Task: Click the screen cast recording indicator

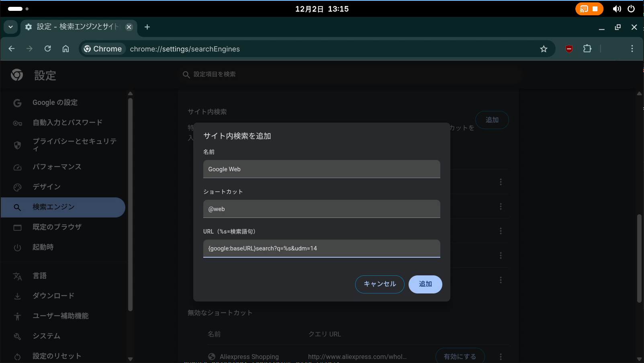Action: pos(589,9)
